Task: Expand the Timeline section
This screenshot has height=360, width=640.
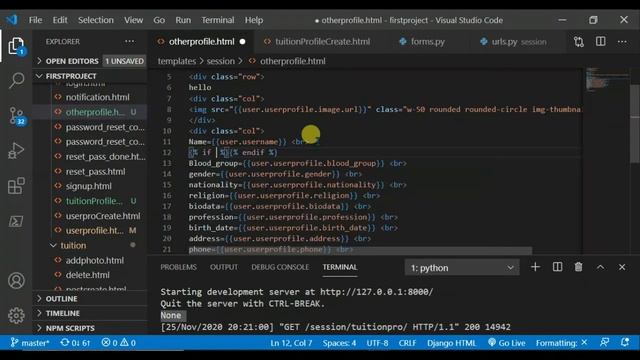Action: 90,313
